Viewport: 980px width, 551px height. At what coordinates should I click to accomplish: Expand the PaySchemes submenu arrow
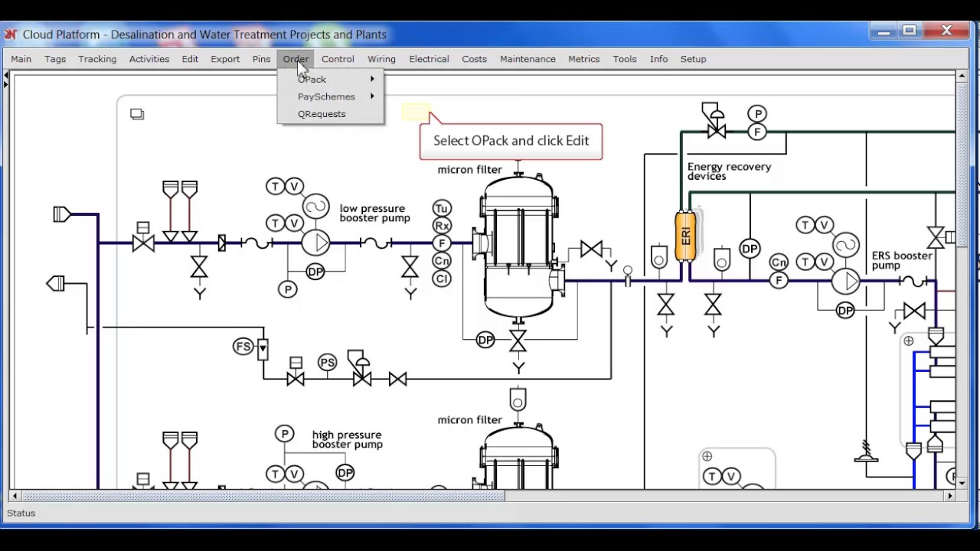coord(373,96)
